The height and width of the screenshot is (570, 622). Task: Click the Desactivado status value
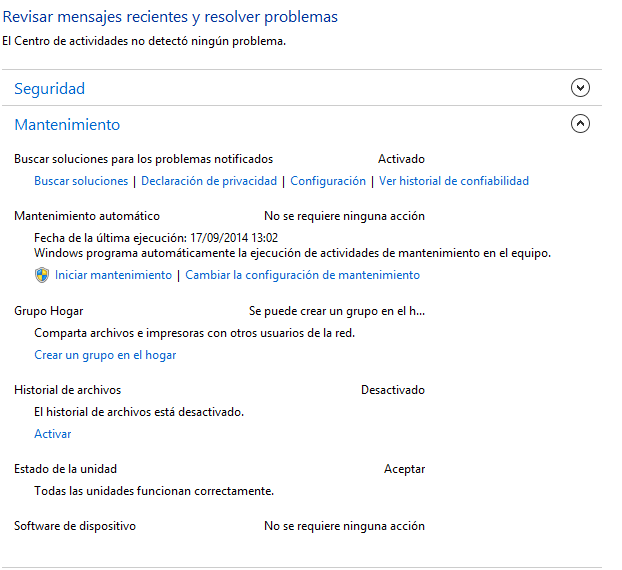[x=393, y=390]
